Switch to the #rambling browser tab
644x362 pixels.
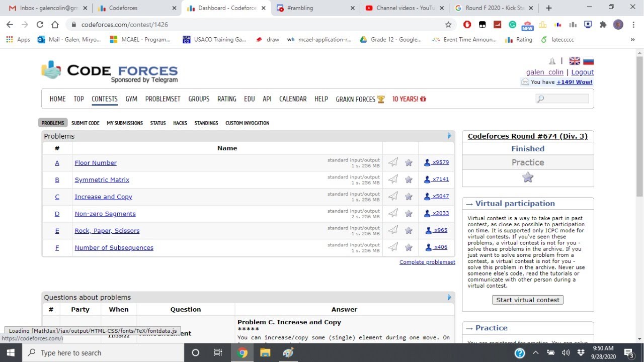pyautogui.click(x=315, y=8)
